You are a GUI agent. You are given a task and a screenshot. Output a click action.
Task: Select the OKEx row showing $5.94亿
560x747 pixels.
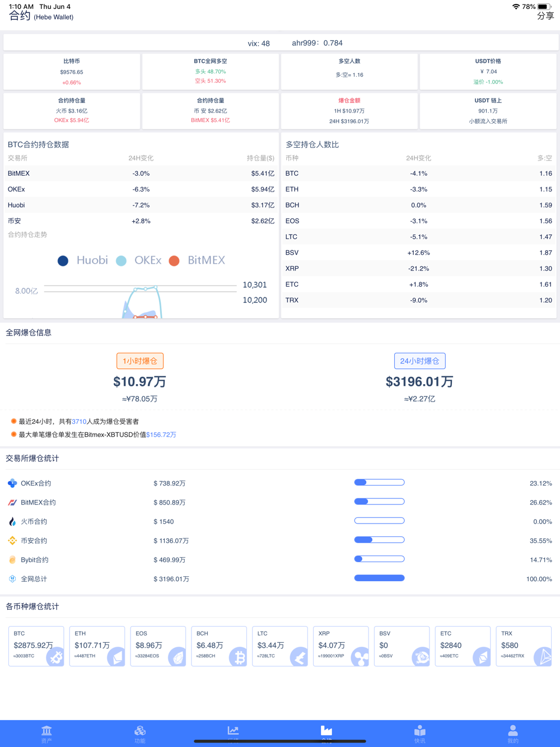tap(141, 189)
